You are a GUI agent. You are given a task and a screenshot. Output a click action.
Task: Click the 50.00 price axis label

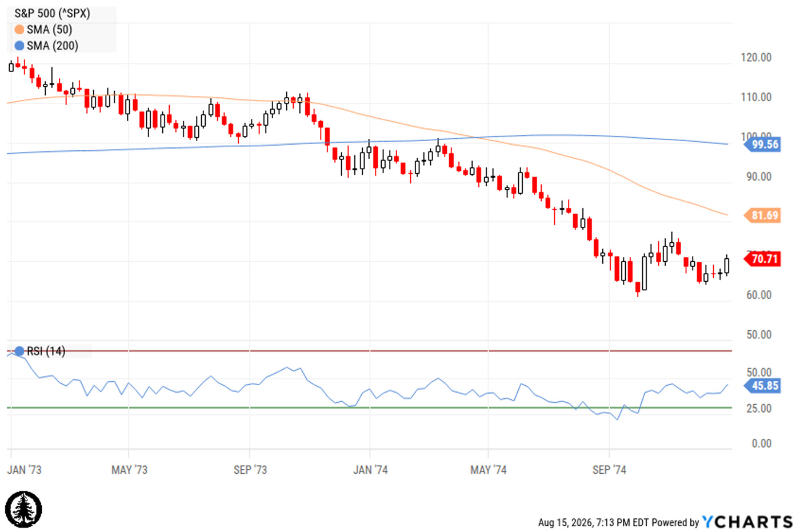click(x=759, y=334)
